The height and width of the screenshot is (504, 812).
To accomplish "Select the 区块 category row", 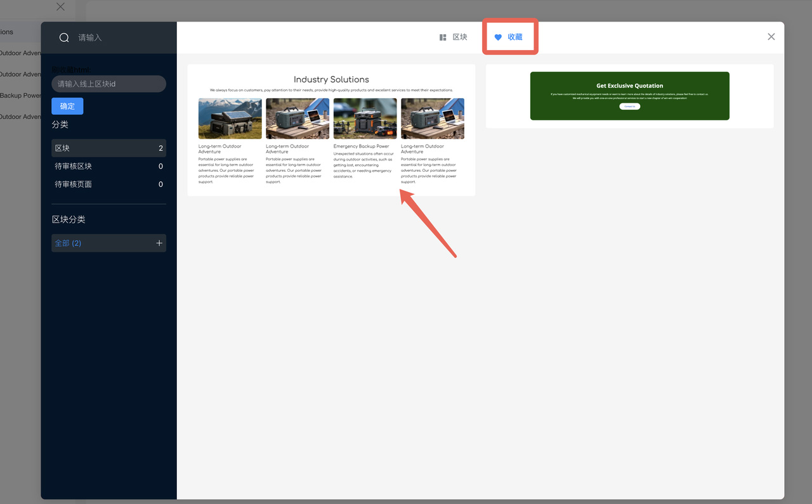I will click(108, 148).
